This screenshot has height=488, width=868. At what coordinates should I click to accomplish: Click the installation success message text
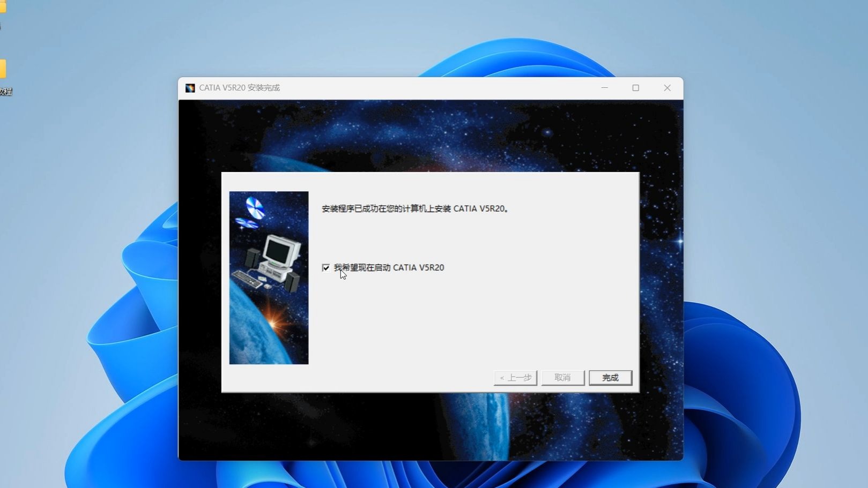pos(415,208)
